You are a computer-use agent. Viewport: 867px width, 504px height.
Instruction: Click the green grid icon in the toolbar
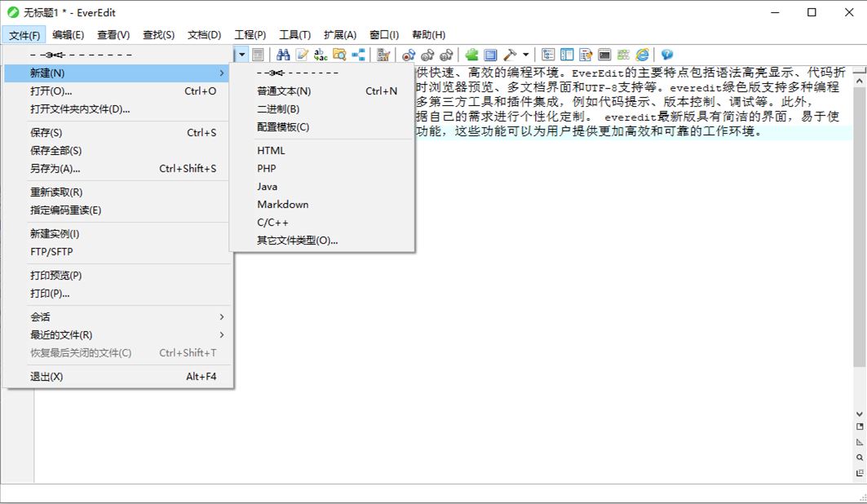tap(623, 55)
